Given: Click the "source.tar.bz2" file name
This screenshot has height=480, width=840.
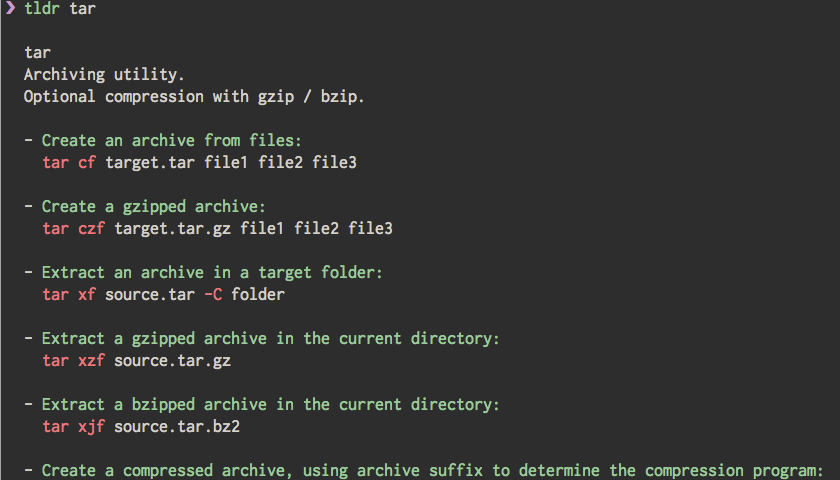Looking at the screenshot, I should [x=176, y=426].
